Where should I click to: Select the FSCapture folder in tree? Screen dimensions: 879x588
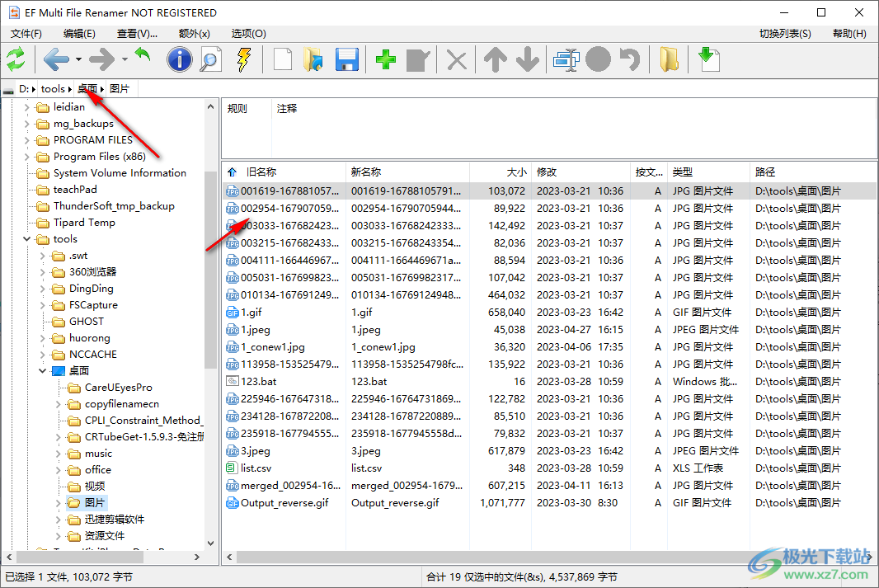93,305
